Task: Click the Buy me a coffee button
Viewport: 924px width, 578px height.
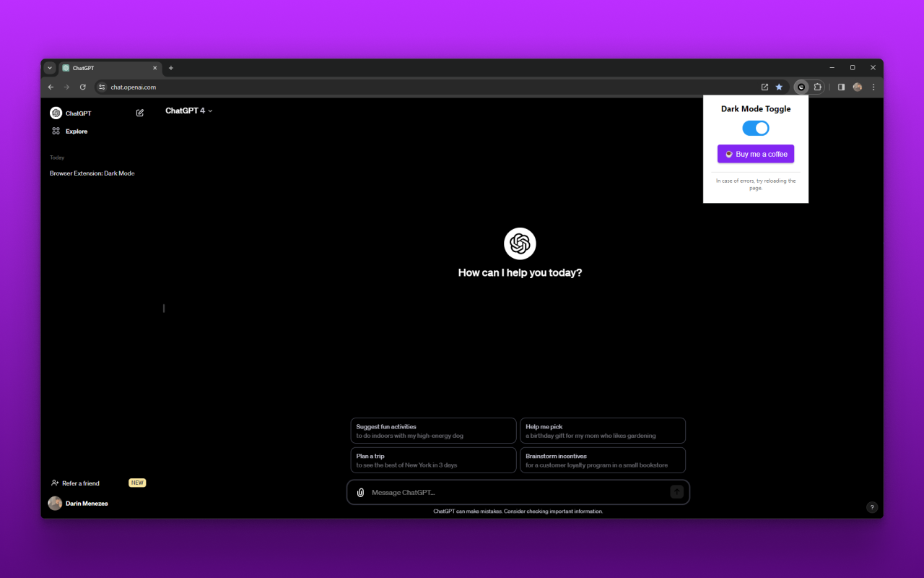Action: pyautogui.click(x=756, y=154)
